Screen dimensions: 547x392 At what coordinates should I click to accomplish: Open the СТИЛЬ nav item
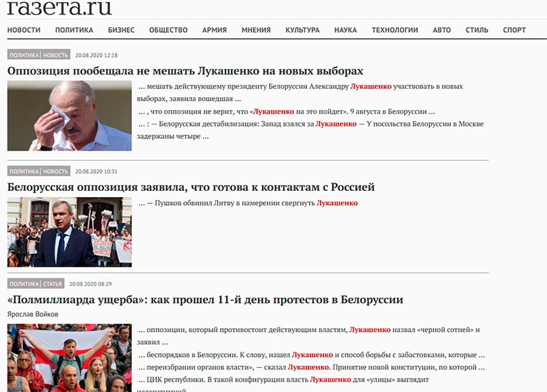477,30
